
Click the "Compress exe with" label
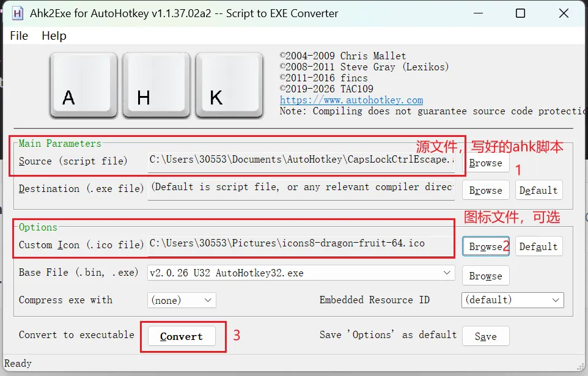tap(65, 300)
